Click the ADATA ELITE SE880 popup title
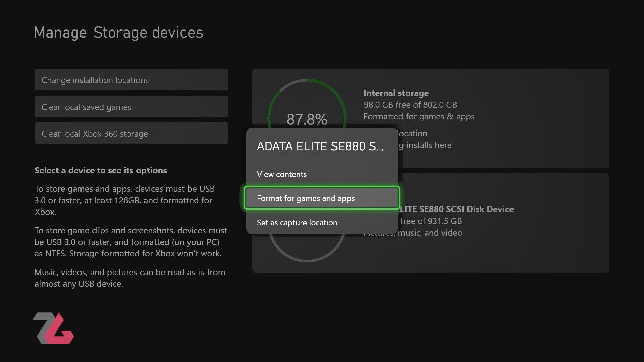 pos(320,146)
